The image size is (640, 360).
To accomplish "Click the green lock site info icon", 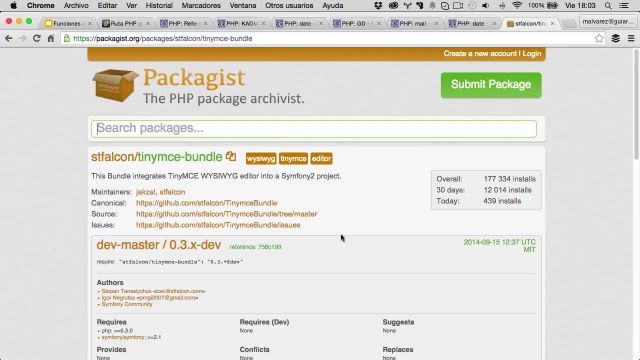I will pos(67,38).
